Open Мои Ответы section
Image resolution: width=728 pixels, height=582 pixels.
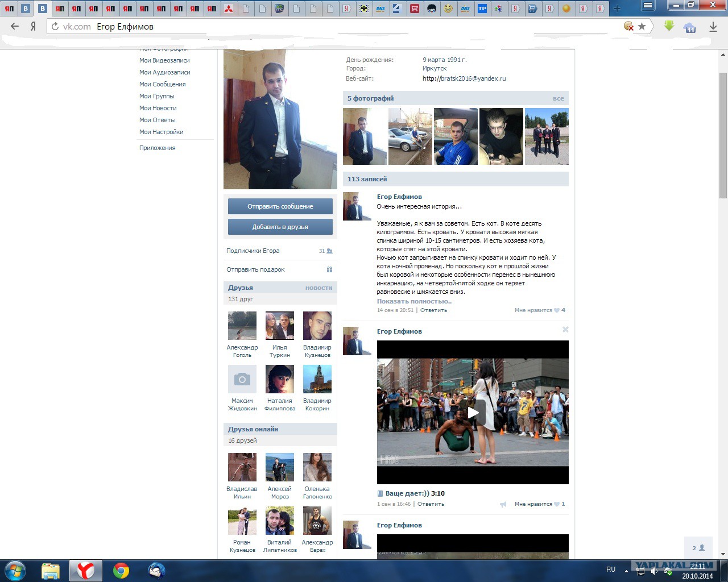point(158,120)
